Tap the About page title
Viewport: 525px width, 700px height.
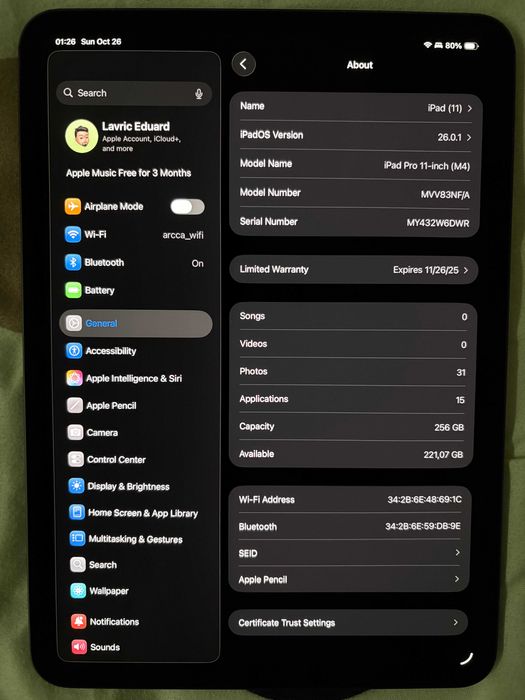360,65
